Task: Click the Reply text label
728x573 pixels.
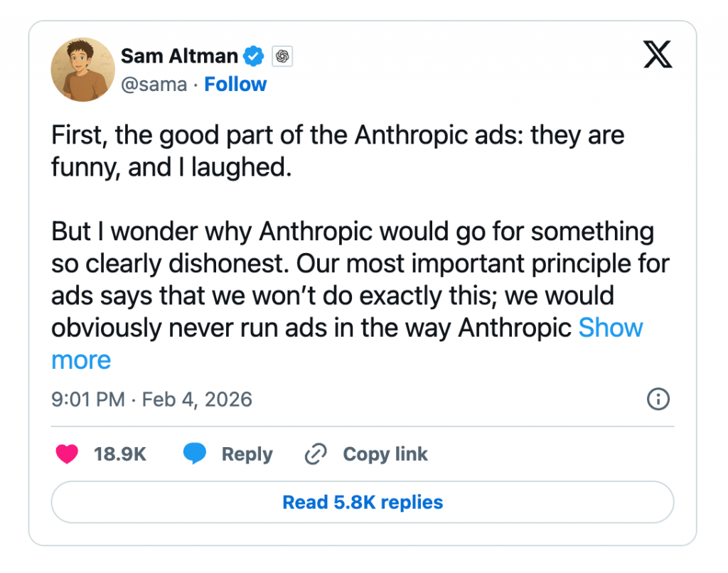Action: coord(247,454)
